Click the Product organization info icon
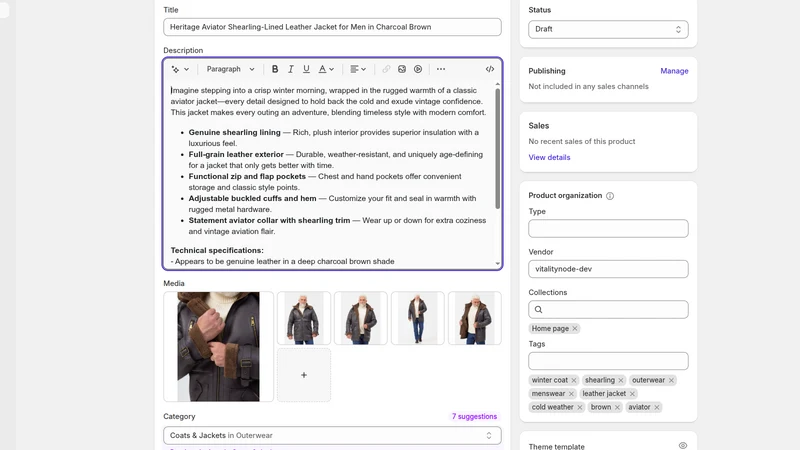Image resolution: width=800 pixels, height=450 pixels. click(610, 196)
